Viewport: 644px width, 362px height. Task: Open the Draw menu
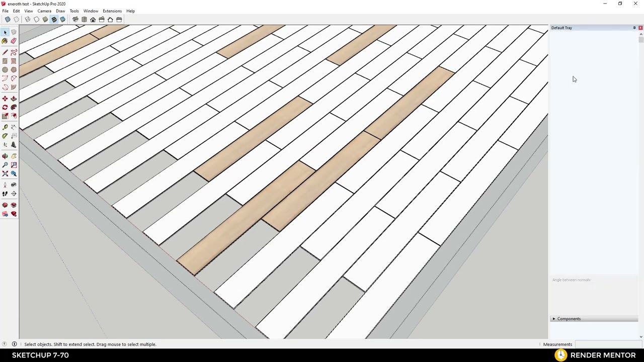[60, 11]
